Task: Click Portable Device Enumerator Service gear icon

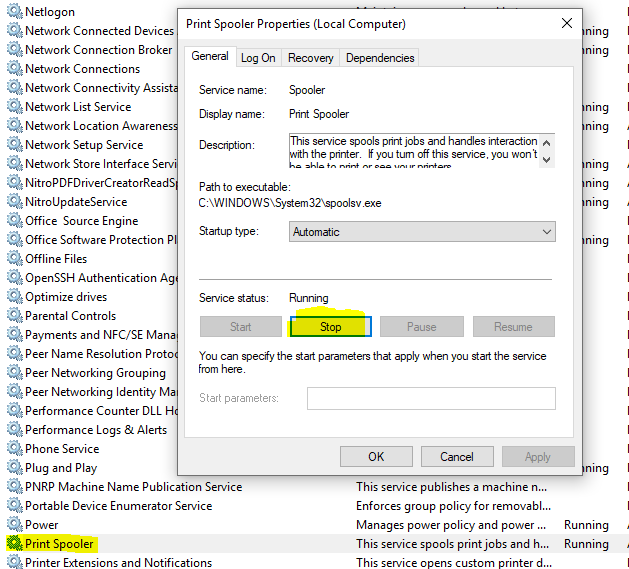Action: (x=14, y=505)
